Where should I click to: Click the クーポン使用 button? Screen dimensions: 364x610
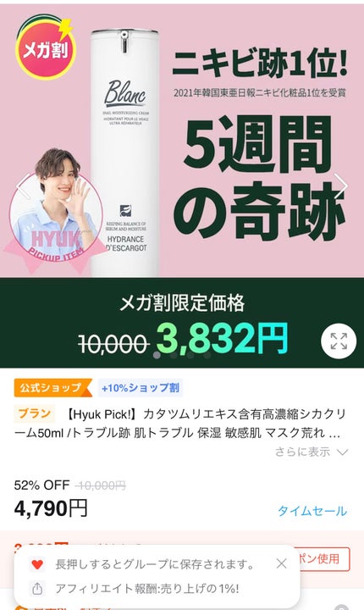[323, 559]
